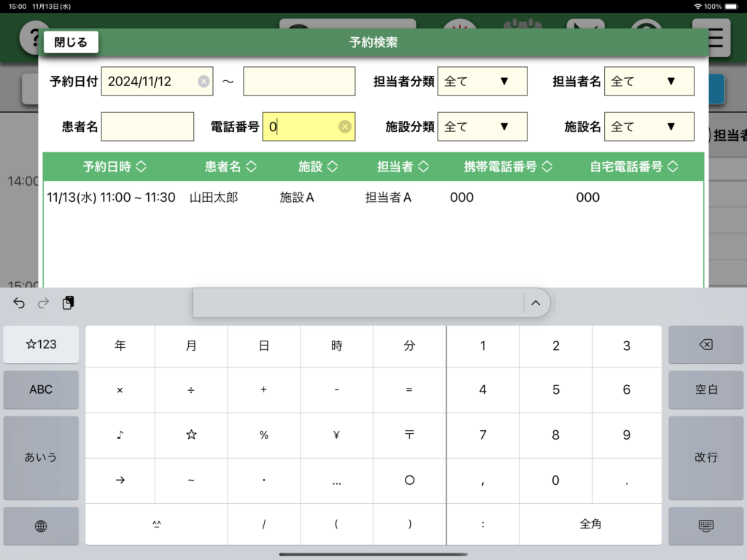The height and width of the screenshot is (560, 747).
Task: Open the 施設分類 dropdown
Action: [482, 127]
